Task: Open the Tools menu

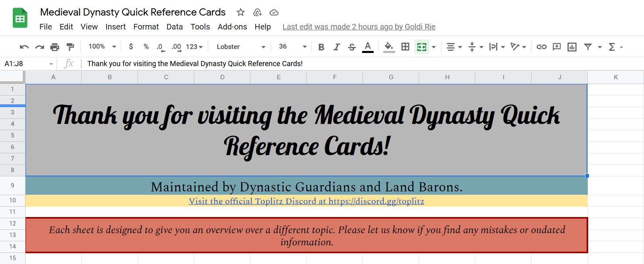Action: 200,27
